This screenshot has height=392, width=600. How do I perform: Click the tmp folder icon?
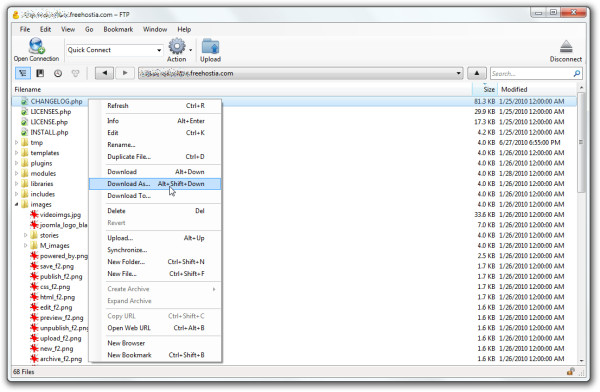25,142
